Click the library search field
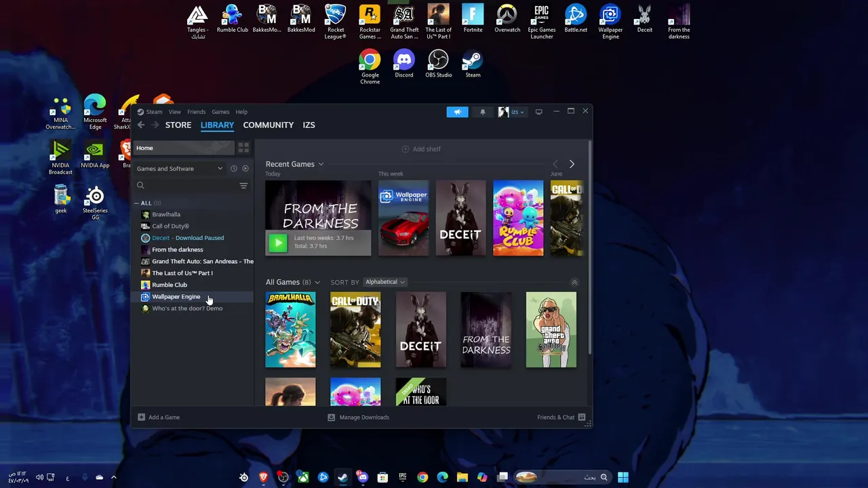Viewport: 868px width, 488px height. 185,186
